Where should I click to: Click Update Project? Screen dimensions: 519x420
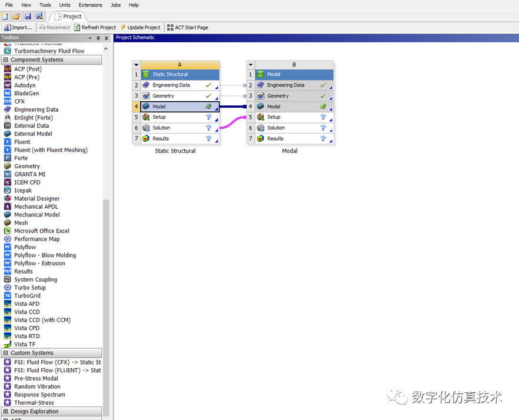tap(140, 28)
